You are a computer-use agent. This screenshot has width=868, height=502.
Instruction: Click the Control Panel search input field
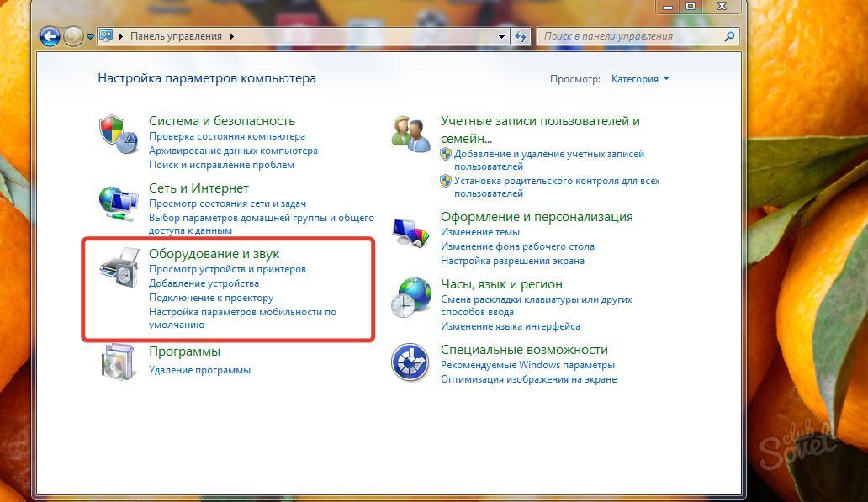click(x=631, y=37)
